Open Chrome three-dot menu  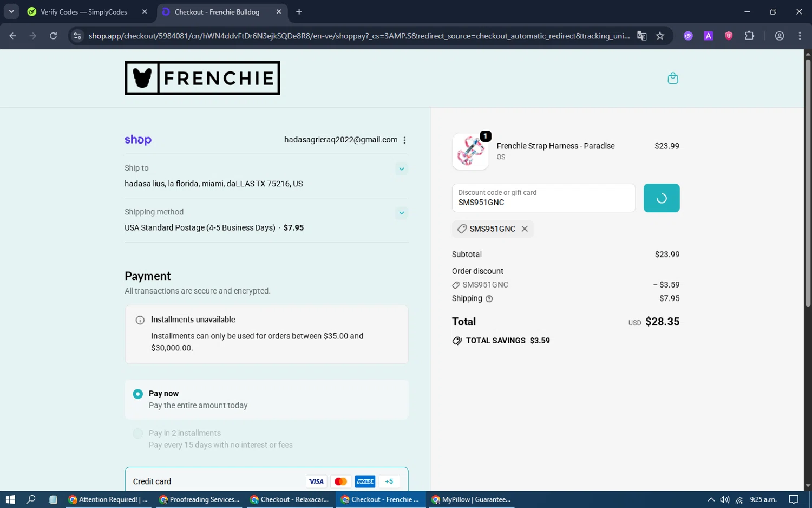click(x=800, y=36)
